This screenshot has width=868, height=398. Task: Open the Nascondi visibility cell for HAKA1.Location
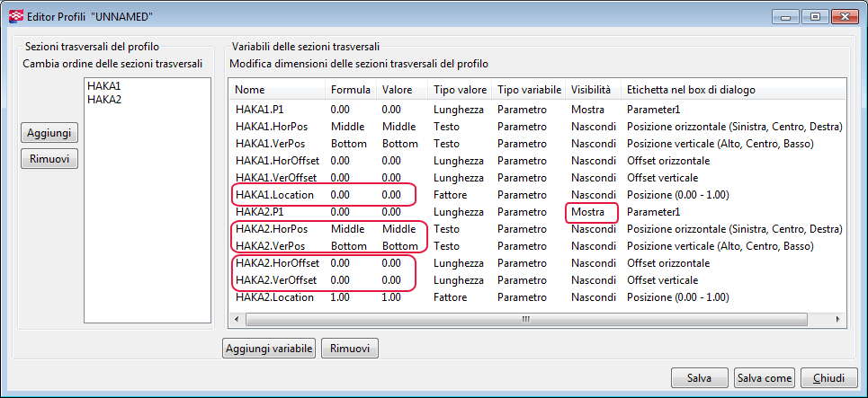click(594, 195)
